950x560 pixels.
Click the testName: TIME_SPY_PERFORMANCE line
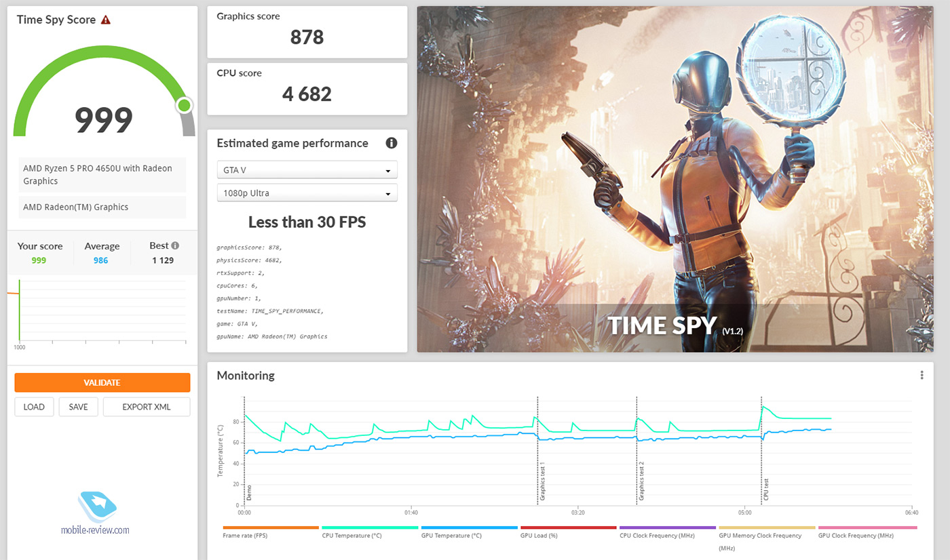coord(270,311)
